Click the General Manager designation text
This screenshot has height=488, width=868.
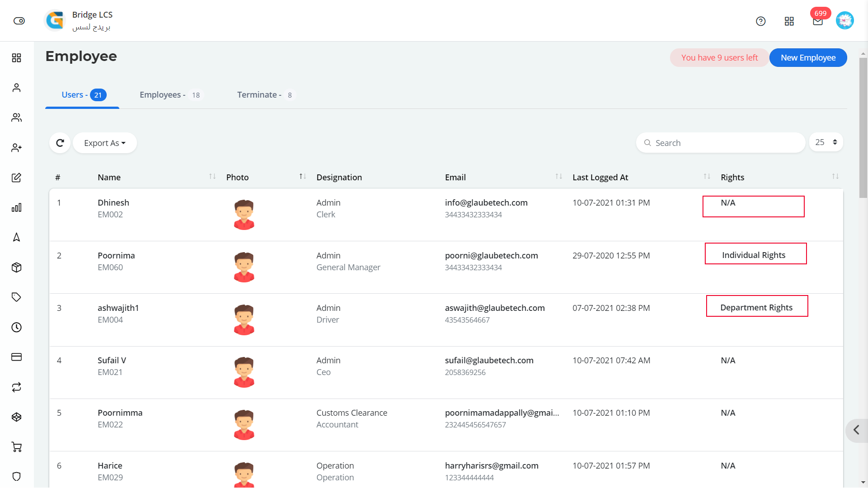pyautogui.click(x=348, y=267)
